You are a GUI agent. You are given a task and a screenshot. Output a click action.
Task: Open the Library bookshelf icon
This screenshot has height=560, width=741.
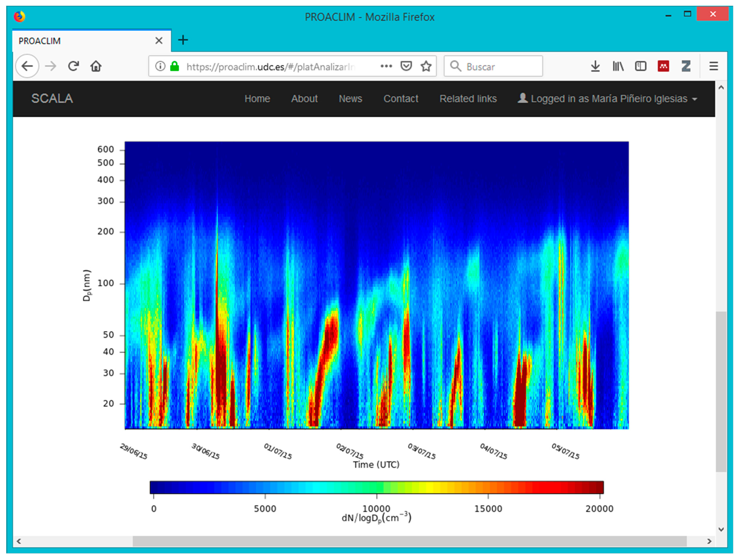coord(618,66)
